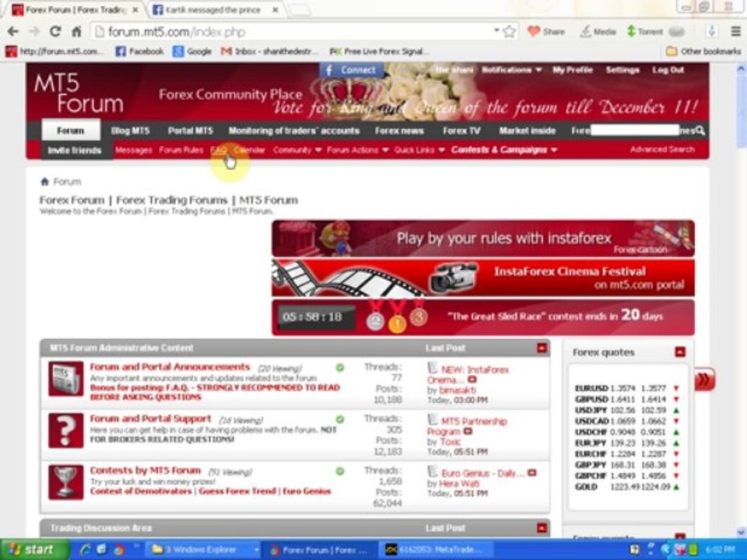Click the forum search input field
747x560 pixels.
(x=635, y=130)
